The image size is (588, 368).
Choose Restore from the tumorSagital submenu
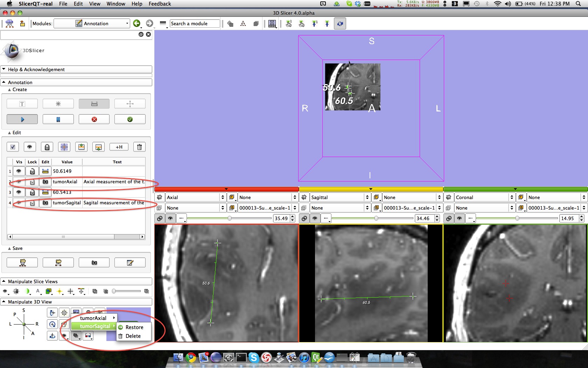pyautogui.click(x=134, y=327)
